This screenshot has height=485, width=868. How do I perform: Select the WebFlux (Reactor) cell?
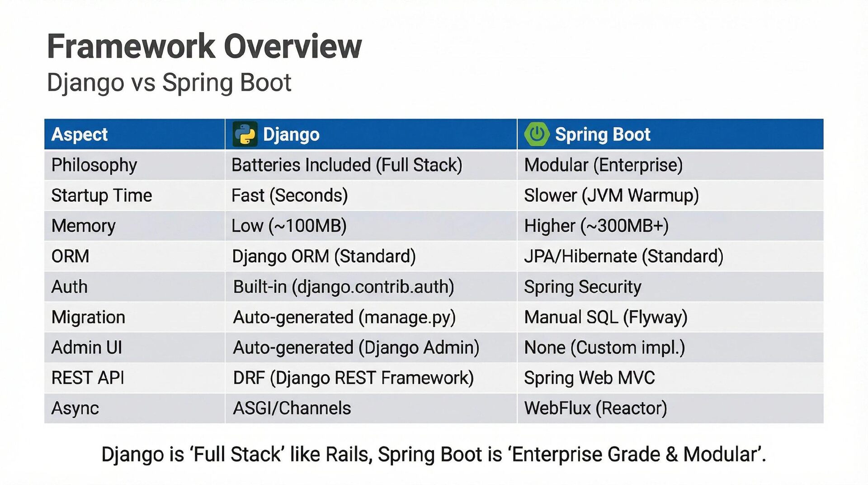tap(595, 408)
